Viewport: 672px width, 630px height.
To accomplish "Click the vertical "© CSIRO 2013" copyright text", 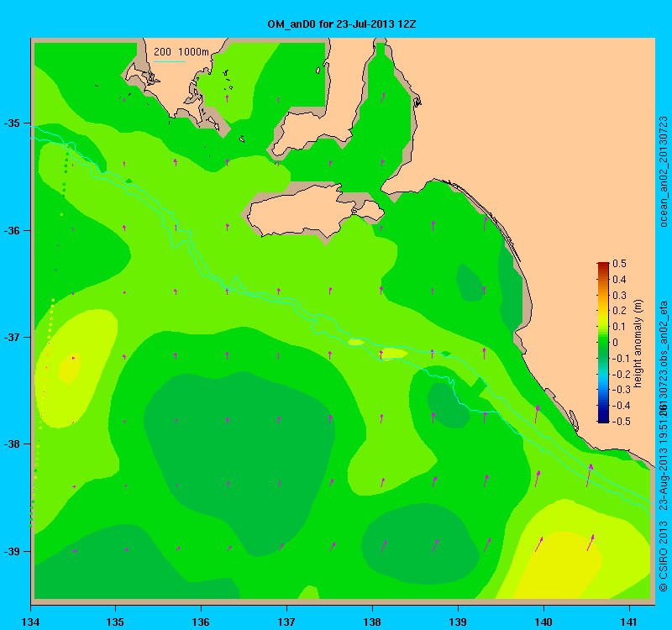I will [x=663, y=556].
